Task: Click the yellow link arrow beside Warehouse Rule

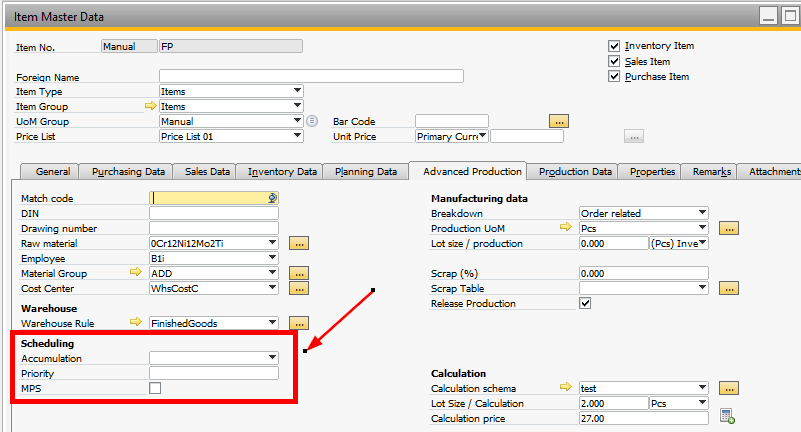Action: tap(137, 323)
